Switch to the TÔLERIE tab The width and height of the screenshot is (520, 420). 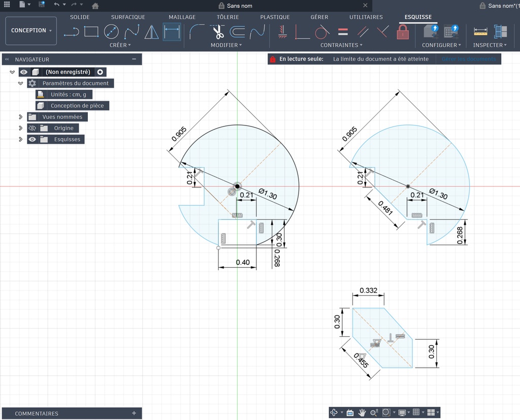click(227, 17)
